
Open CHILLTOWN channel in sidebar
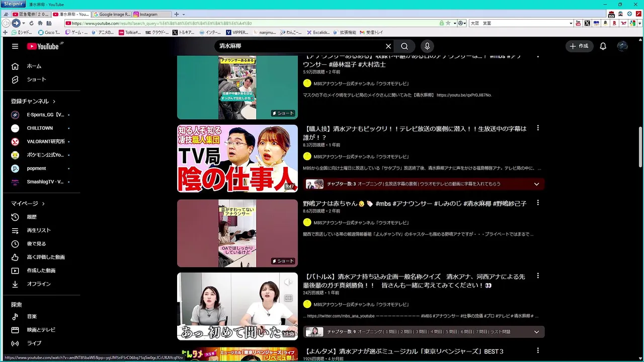40,128
